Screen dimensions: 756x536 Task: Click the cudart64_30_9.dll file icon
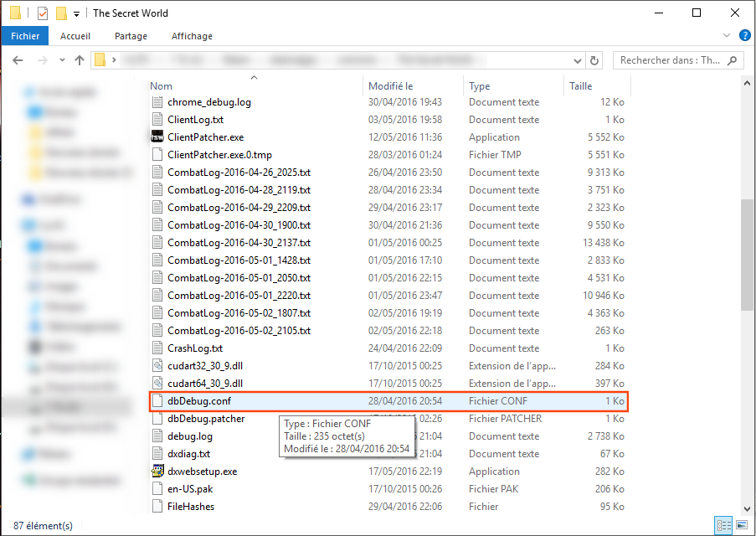click(x=157, y=384)
